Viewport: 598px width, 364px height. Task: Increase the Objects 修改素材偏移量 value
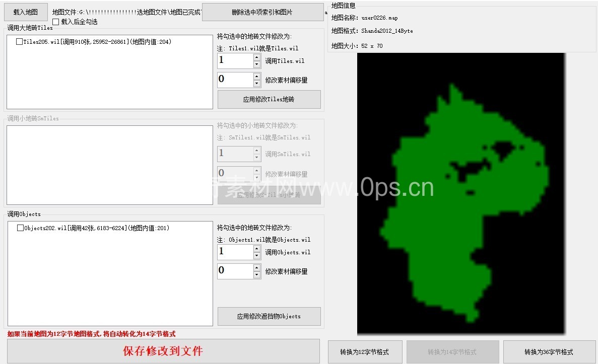[257, 268]
